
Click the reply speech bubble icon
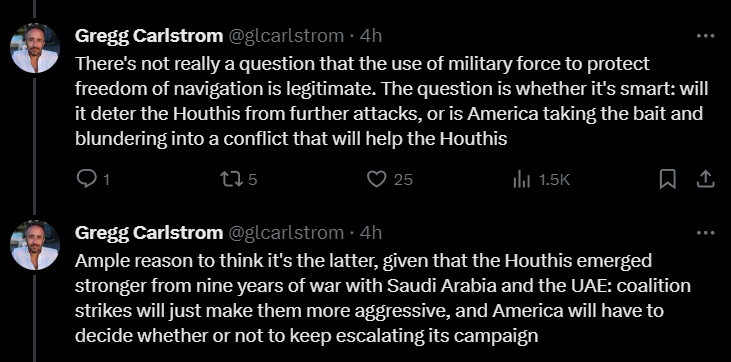(86, 180)
